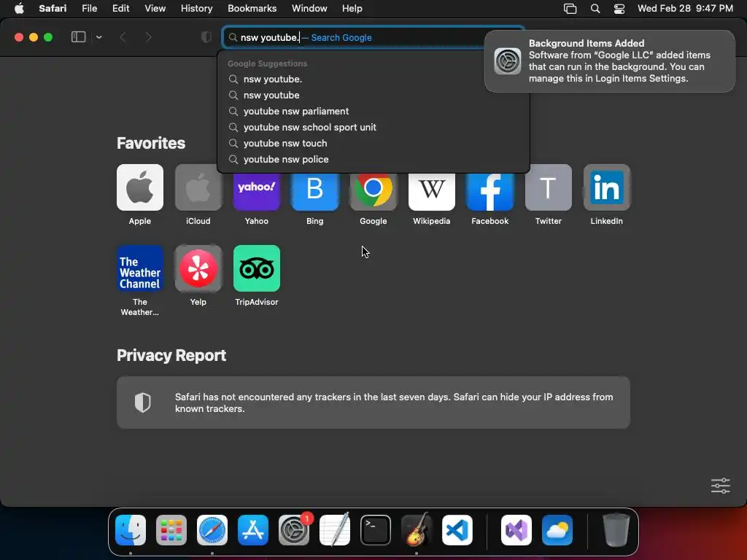Open the LinkedIn favorite tile

(x=606, y=187)
